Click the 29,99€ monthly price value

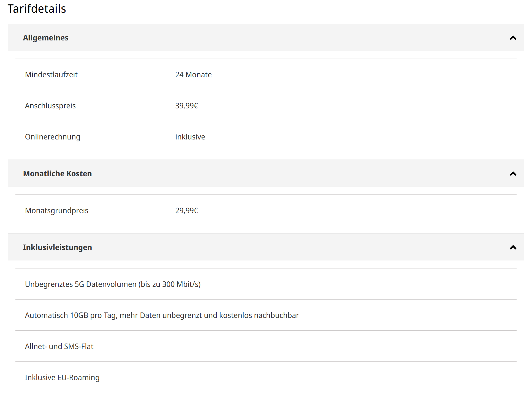(186, 211)
